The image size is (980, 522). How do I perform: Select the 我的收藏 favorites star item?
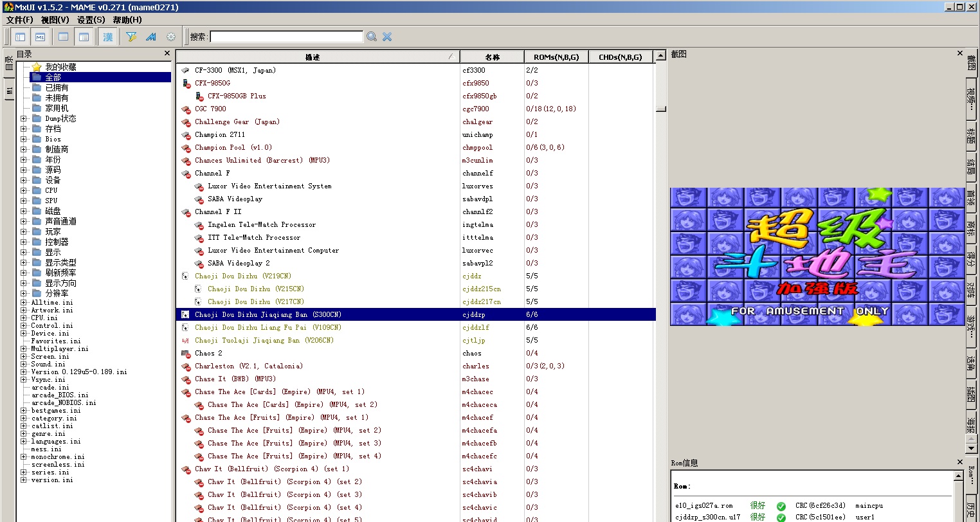54,67
